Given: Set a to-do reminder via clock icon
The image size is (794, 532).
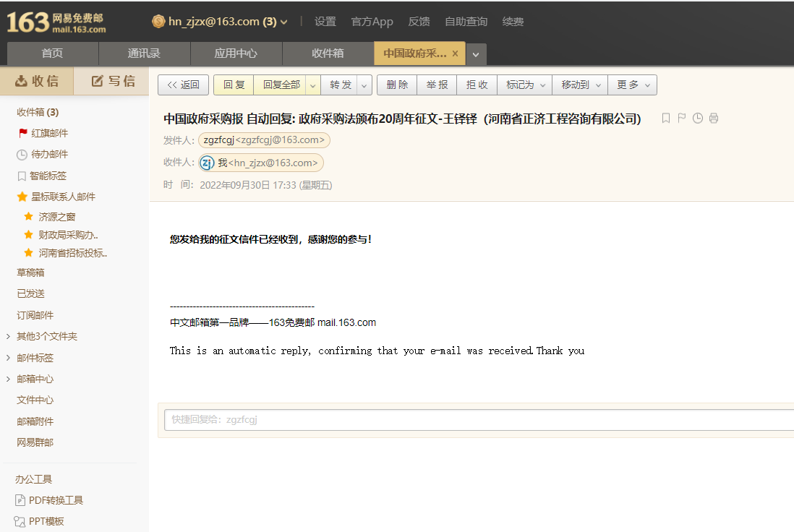Looking at the screenshot, I should point(698,119).
